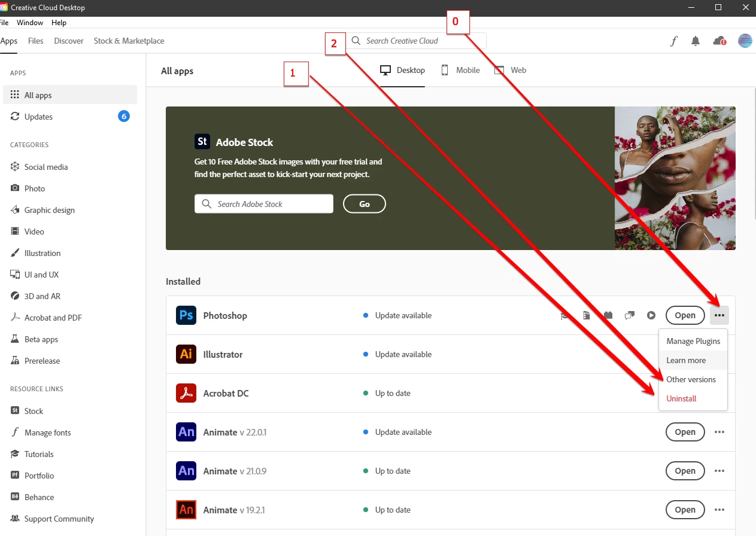Open Animate v 22.0.1
This screenshot has width=756, height=536.
click(685, 432)
